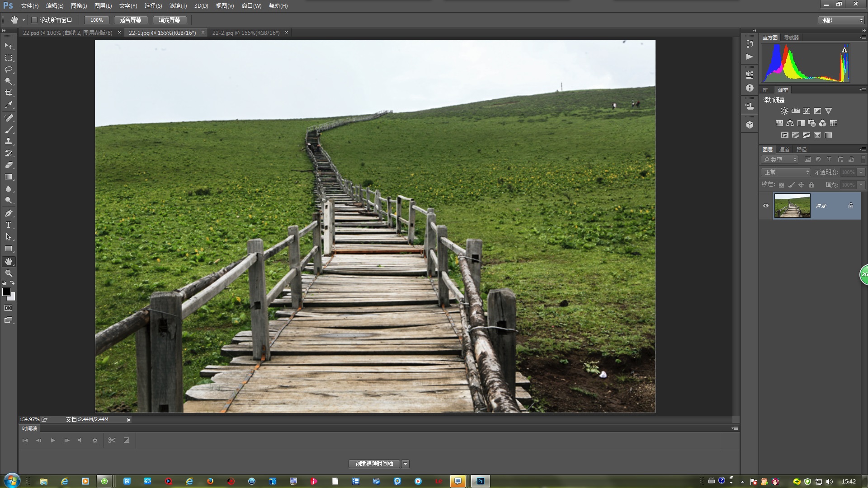Select the Healing Brush tool
The width and height of the screenshot is (868, 488).
9,118
